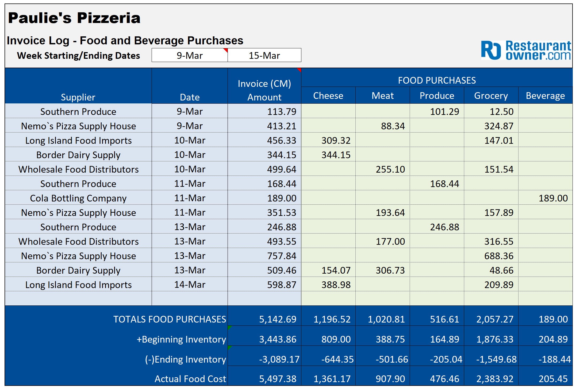Select cheese value 309.32 cell

click(328, 140)
